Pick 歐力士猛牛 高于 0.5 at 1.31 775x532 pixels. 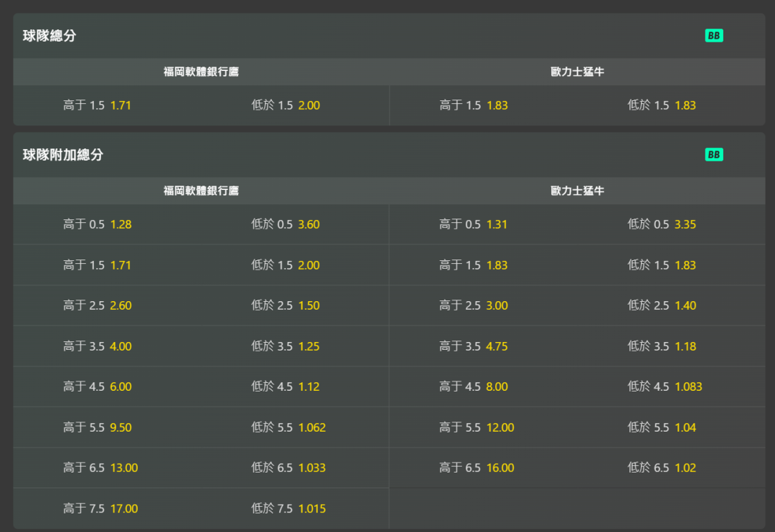tap(474, 224)
